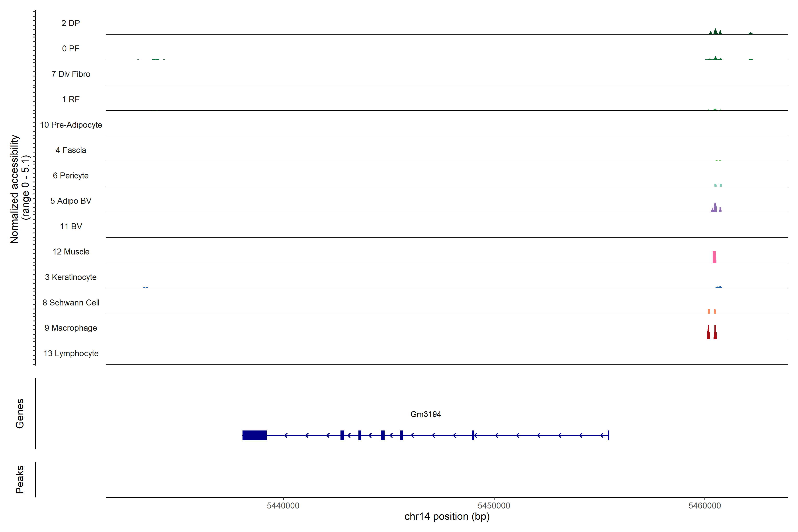Screen dimensions: 798x532
Task: Click the Peaks panel label
Action: [x=20, y=479]
